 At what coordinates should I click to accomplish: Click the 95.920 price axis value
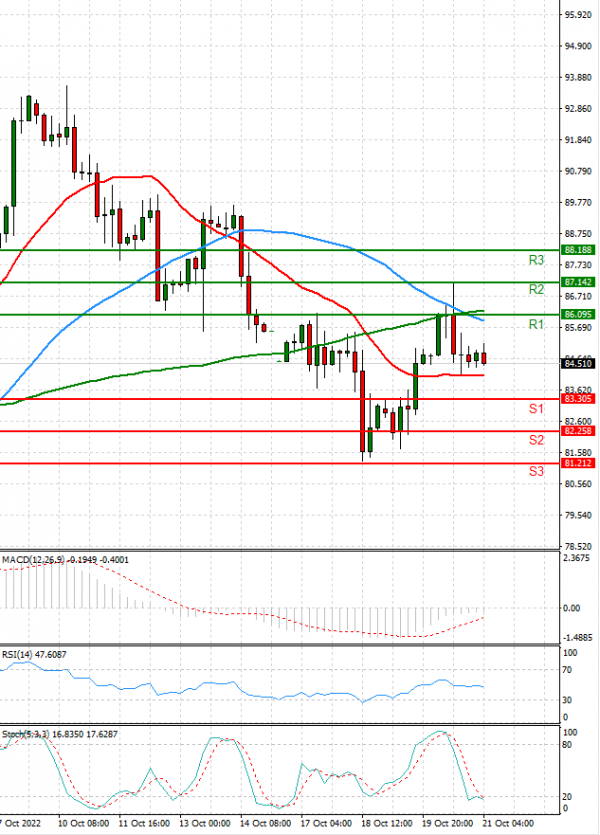pos(578,15)
